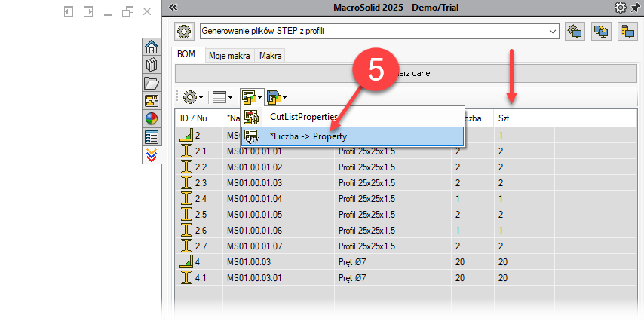Select the weldment icon of row 2

coord(186,136)
